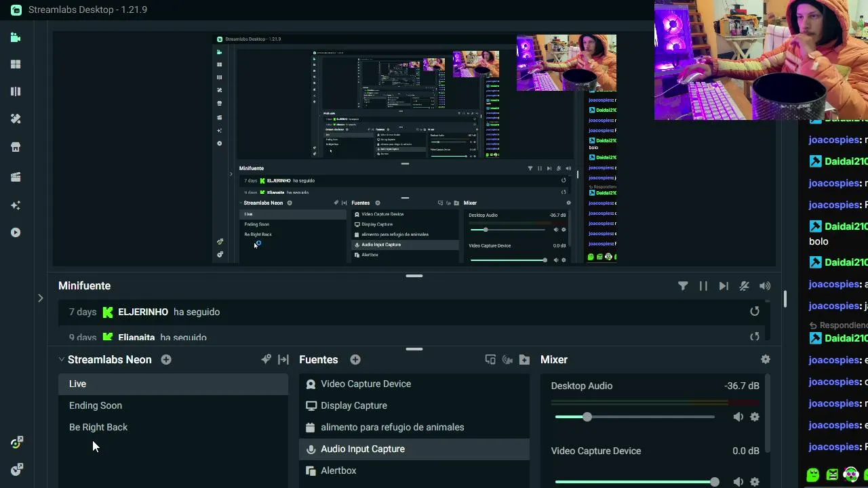
Task: Mute the Desktop Audio channel
Action: tap(738, 417)
